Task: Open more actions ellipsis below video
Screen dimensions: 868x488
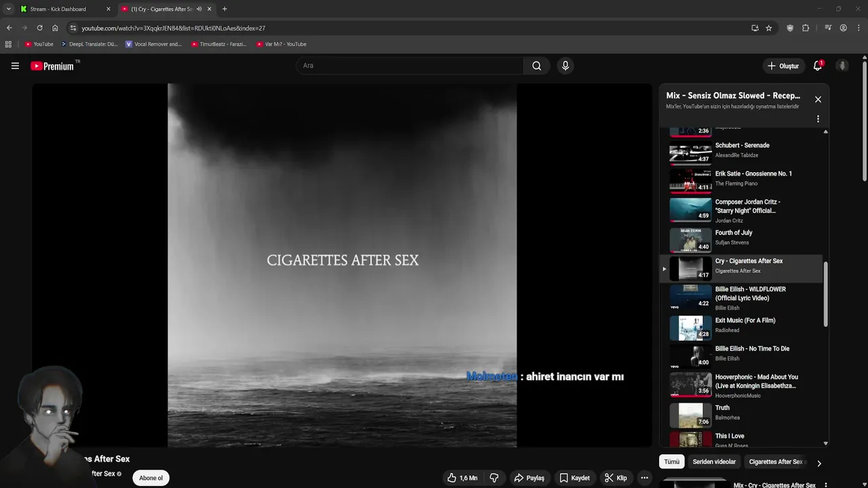Action: click(644, 478)
